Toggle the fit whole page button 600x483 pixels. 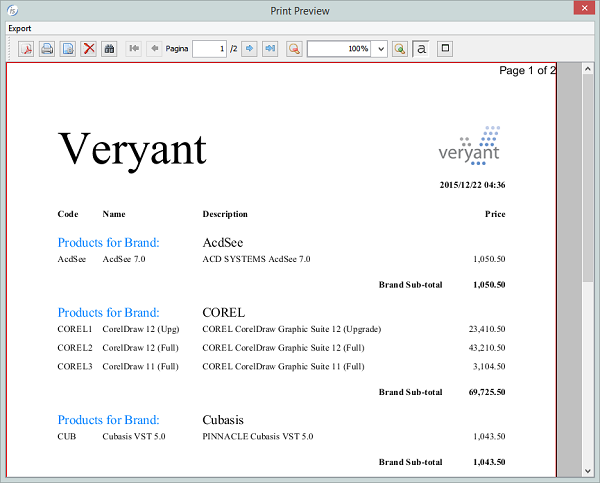(446, 48)
